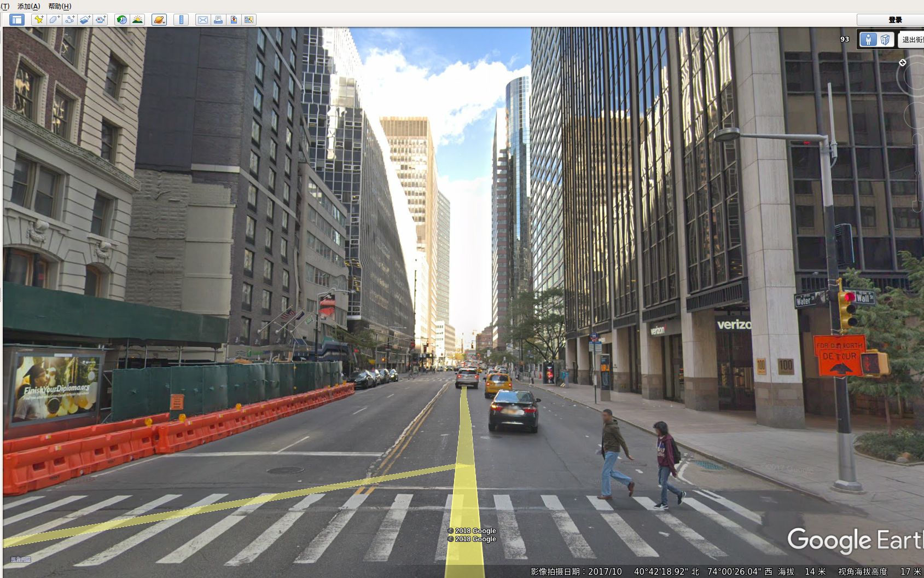Print the current view
924x578 pixels.
pos(218,20)
